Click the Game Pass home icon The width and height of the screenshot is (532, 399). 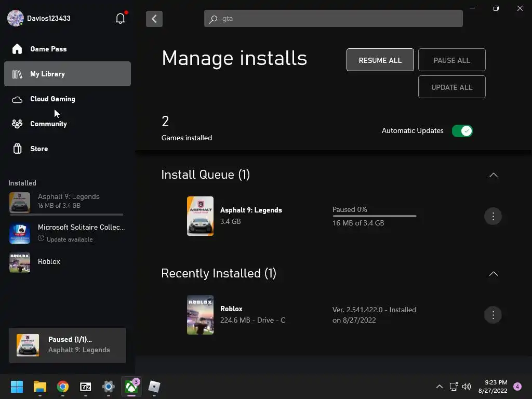click(x=17, y=49)
